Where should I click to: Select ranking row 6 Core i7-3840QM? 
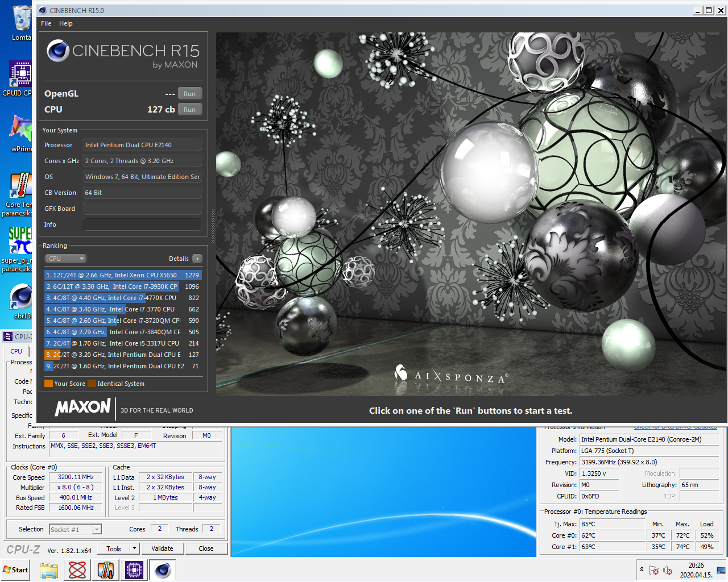pyautogui.click(x=123, y=332)
